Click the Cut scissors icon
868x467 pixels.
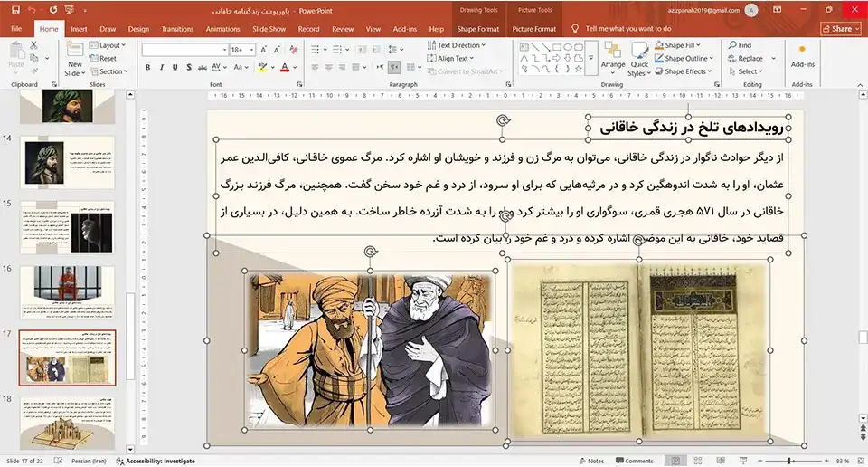(x=33, y=45)
